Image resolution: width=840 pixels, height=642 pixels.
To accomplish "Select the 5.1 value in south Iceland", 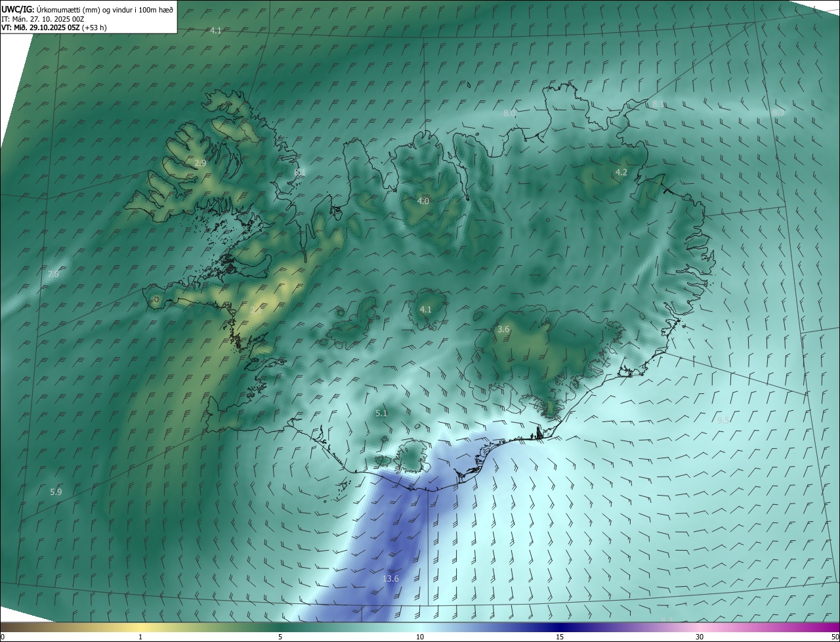I will tap(381, 413).
